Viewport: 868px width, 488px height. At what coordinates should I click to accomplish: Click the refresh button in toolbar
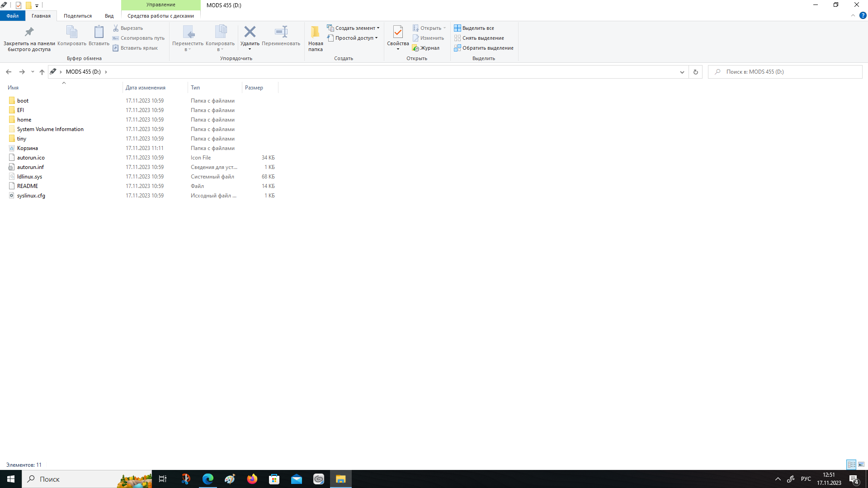coord(696,71)
